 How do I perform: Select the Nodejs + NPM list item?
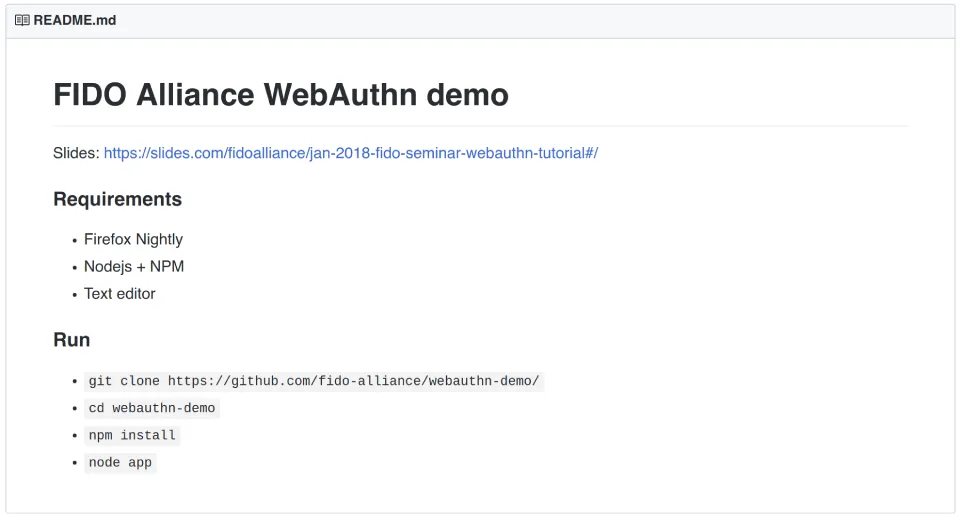[x=134, y=266]
